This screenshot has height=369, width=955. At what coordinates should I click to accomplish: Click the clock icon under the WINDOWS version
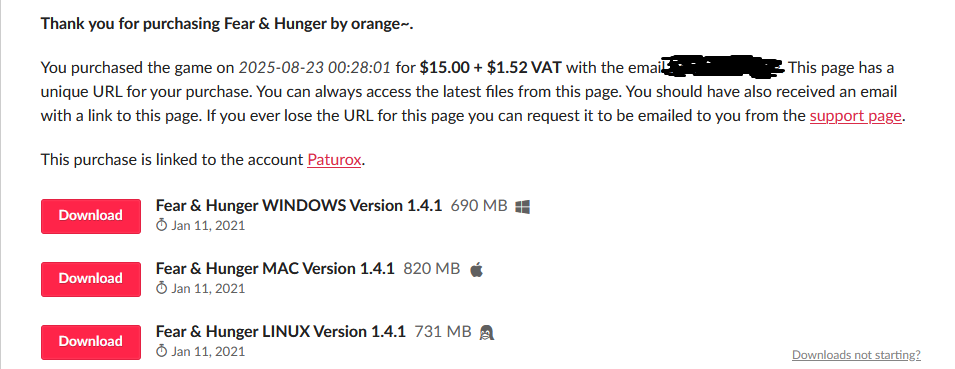(161, 226)
